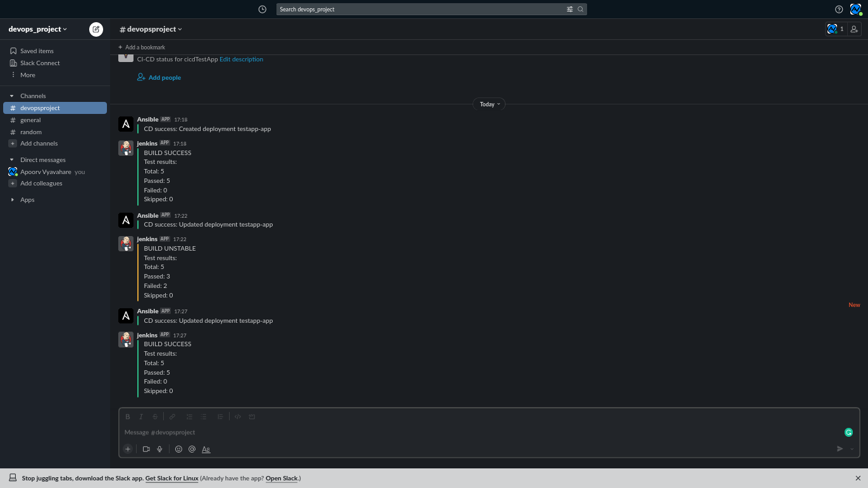
Task: Insert a link in composer
Action: pyautogui.click(x=172, y=416)
